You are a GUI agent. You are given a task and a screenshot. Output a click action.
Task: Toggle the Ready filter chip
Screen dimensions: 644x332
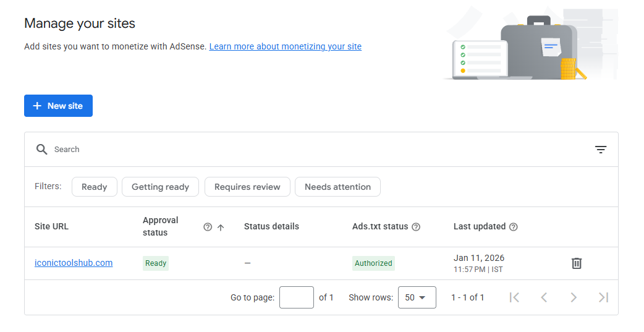94,187
